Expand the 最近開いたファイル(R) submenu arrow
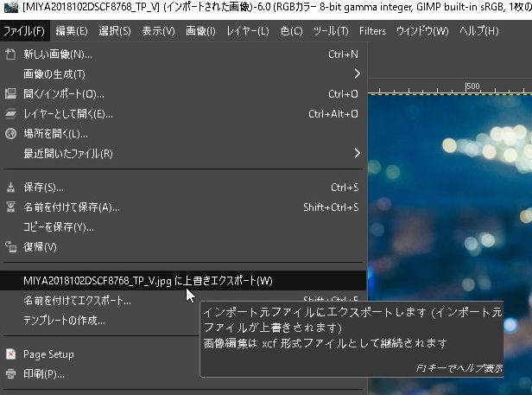 click(x=357, y=154)
